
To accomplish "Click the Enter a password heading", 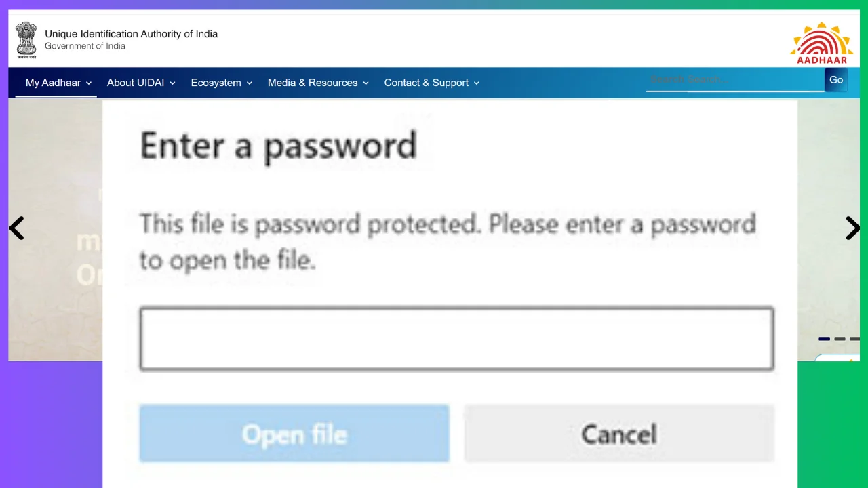I will pos(278,146).
